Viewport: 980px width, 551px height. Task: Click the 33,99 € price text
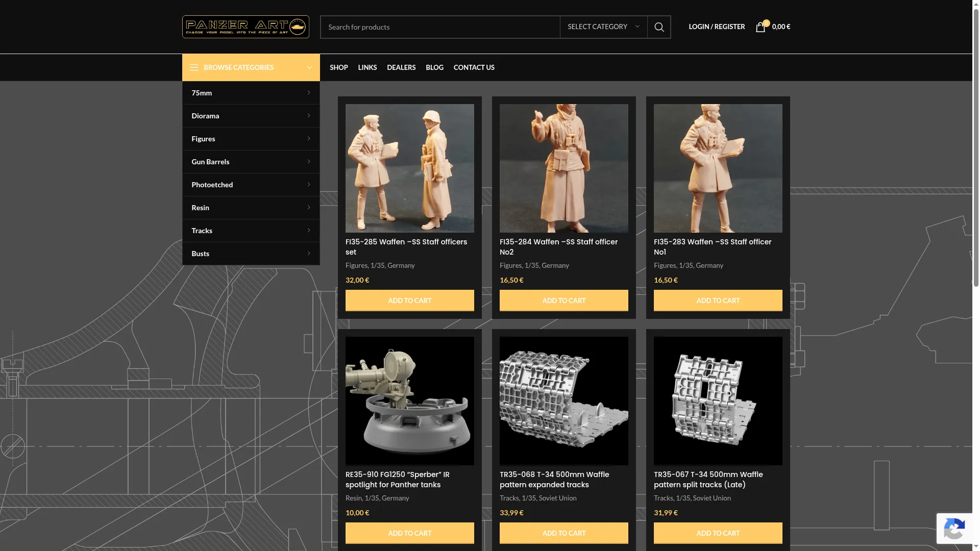coord(511,513)
